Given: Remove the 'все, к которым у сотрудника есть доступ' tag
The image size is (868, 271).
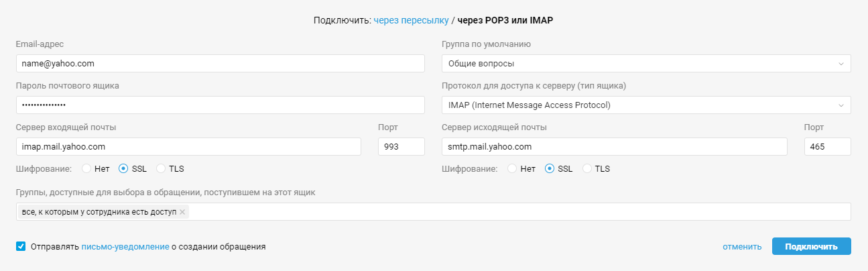Looking at the screenshot, I should [x=182, y=212].
